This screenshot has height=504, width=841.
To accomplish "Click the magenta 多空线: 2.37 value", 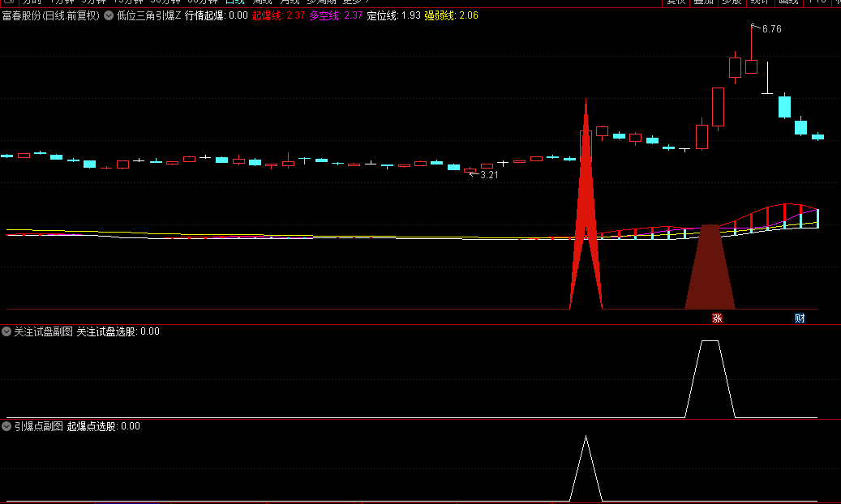I will (x=336, y=15).
